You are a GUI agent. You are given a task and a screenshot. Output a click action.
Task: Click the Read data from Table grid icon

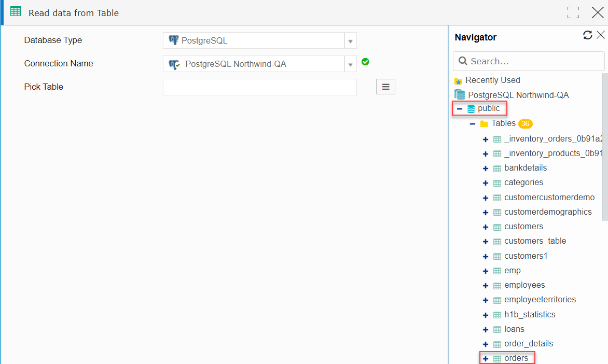point(16,11)
